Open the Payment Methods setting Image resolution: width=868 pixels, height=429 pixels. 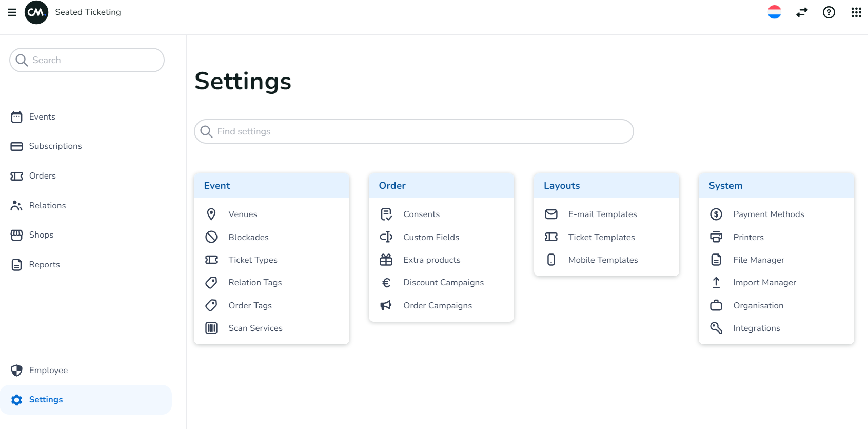point(768,215)
